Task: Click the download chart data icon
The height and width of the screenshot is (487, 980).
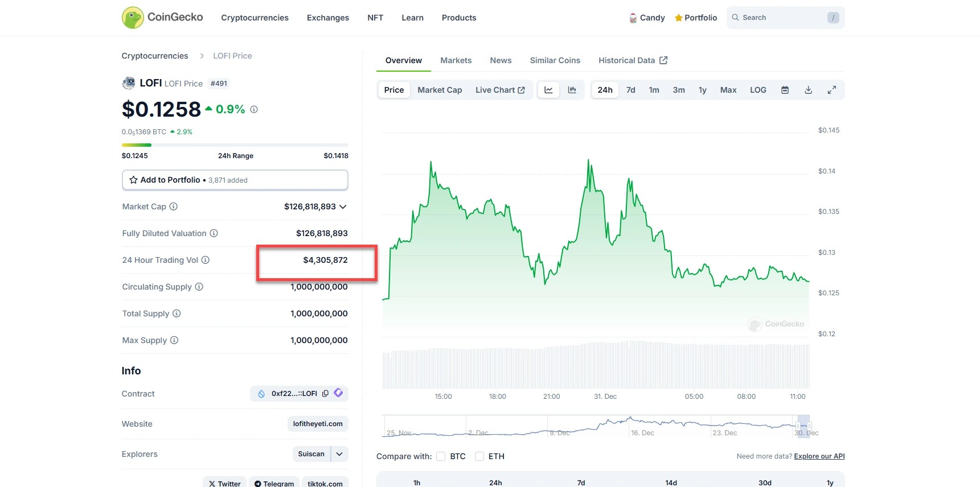Action: point(808,90)
